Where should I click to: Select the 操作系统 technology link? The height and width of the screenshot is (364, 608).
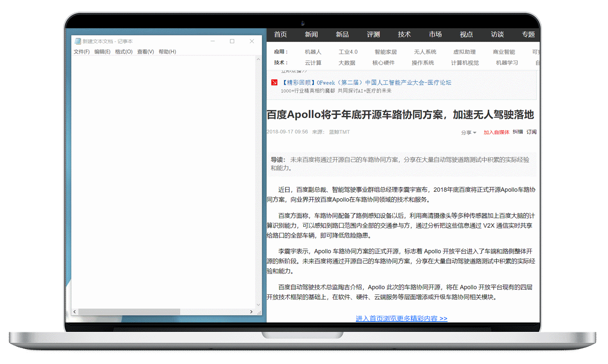click(423, 63)
